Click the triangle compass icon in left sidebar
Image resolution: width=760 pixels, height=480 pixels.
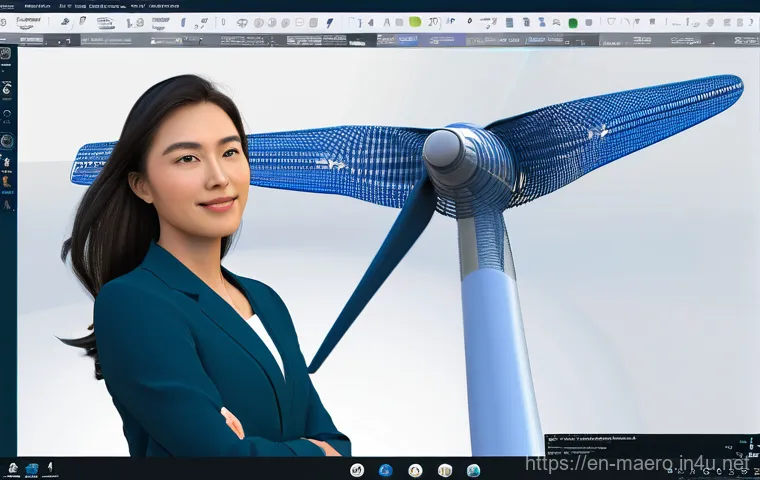coord(7,205)
